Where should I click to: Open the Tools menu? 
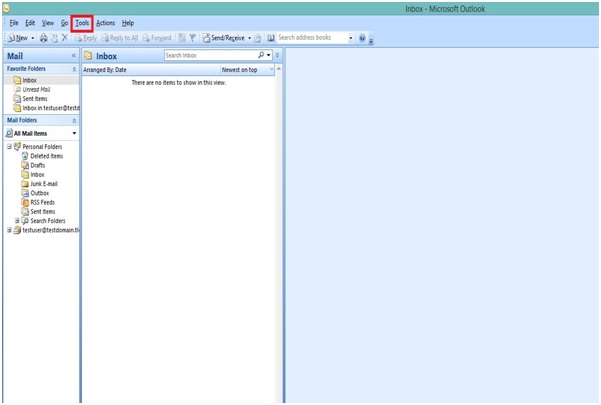82,23
